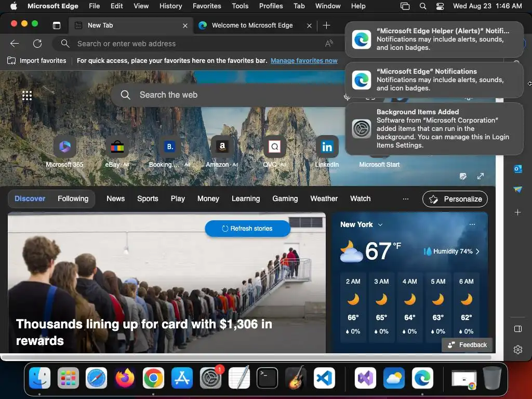
Task: Add an app to sidebar with plus
Action: point(518,212)
